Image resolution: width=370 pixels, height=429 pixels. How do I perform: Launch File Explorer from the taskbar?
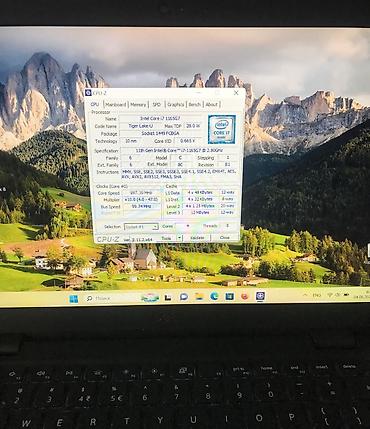[x=199, y=296]
